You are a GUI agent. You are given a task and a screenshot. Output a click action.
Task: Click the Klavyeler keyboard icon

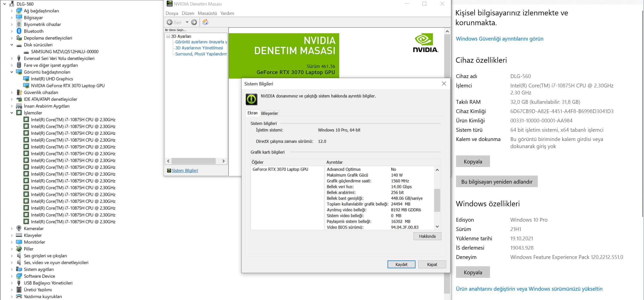pyautogui.click(x=19, y=235)
